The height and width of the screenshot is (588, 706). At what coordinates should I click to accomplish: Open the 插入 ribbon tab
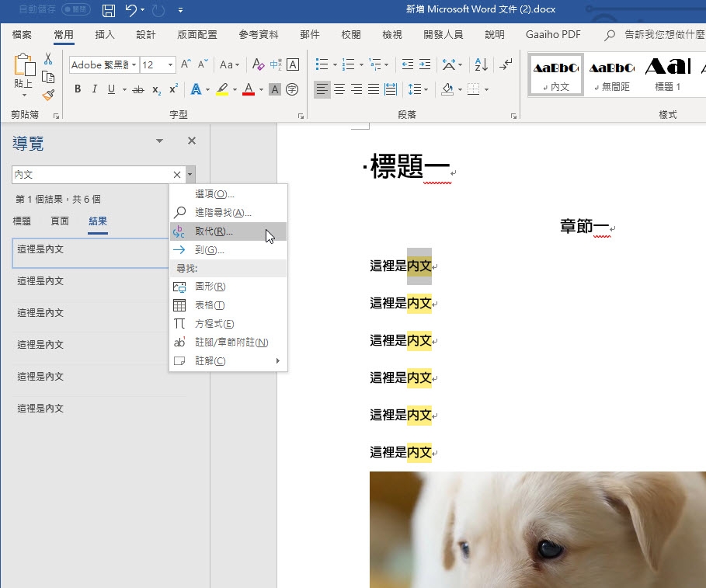pyautogui.click(x=105, y=35)
